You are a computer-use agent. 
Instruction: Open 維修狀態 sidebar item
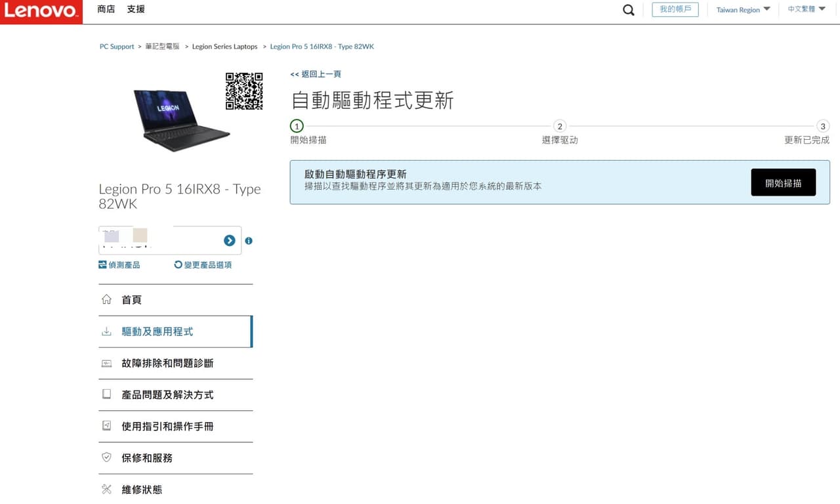[175, 489]
